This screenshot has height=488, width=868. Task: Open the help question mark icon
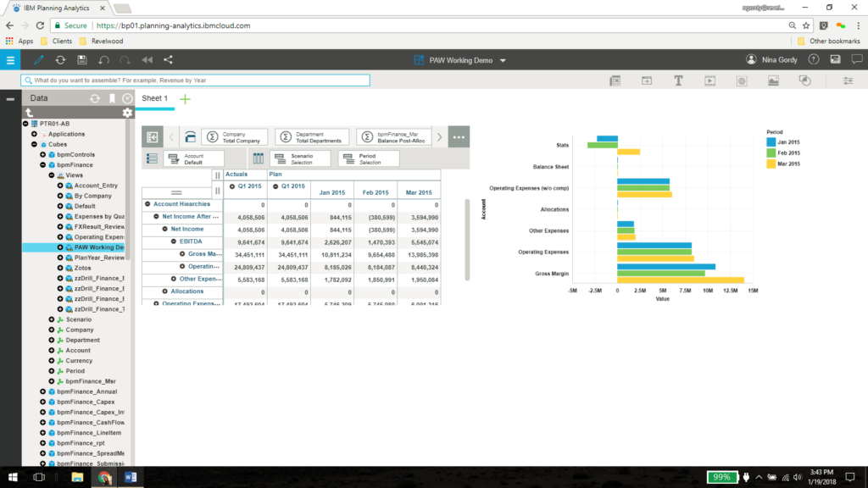pyautogui.click(x=813, y=60)
